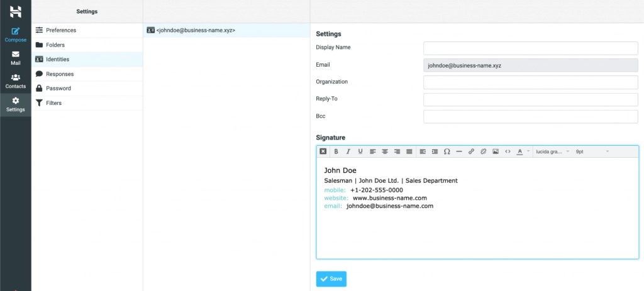644x291 pixels.
Task: Open source code view icon
Action: coord(508,151)
